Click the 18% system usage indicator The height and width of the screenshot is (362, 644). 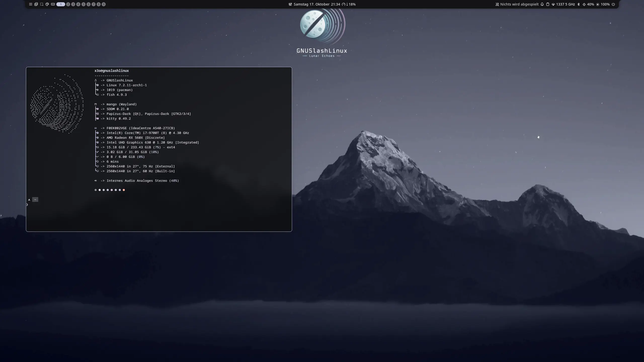point(352,4)
